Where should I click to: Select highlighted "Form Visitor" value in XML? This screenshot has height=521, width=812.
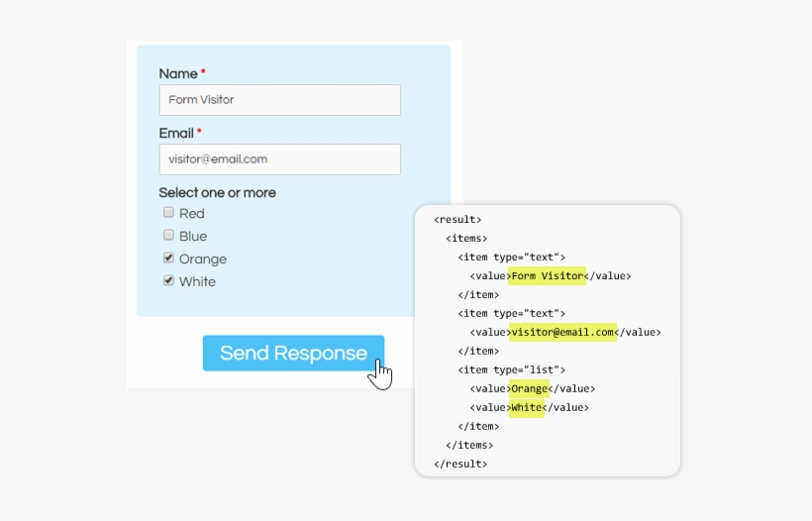point(548,276)
